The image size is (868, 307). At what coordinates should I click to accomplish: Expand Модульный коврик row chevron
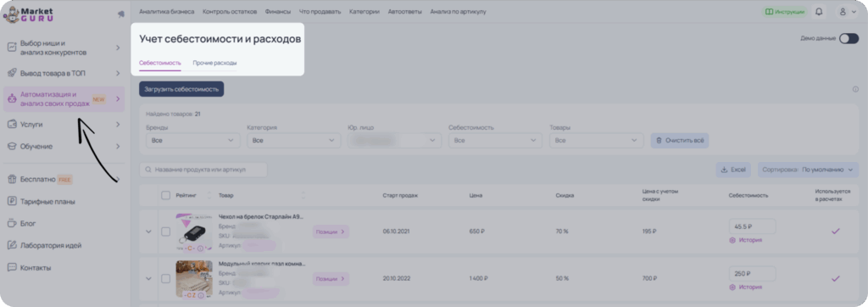tap(148, 279)
